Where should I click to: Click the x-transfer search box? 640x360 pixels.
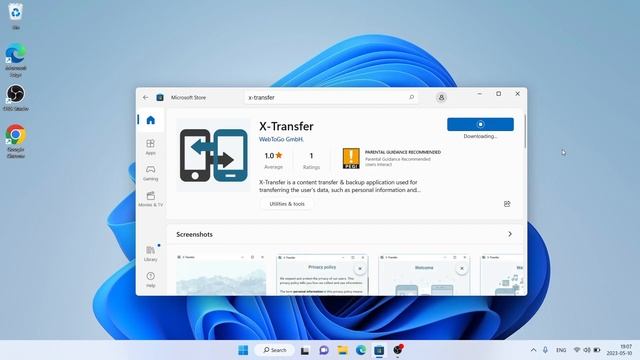click(331, 97)
